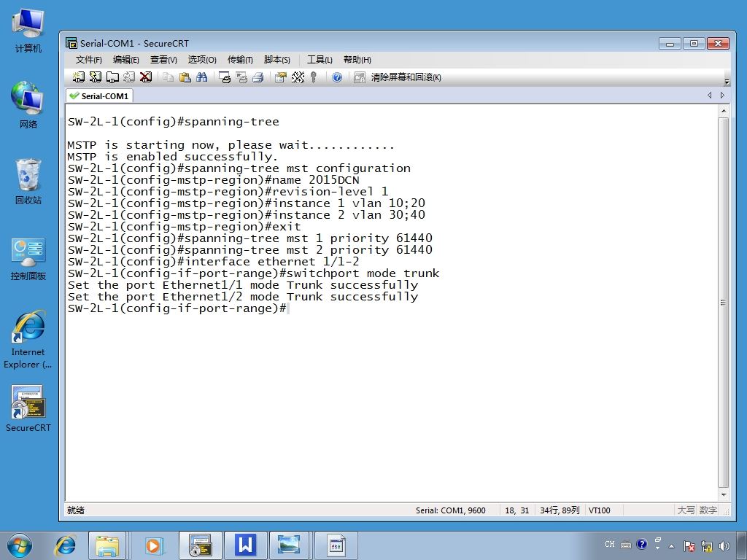The image size is (747, 560).
Task: Click '34行, 89列' in status bar
Action: click(560, 510)
